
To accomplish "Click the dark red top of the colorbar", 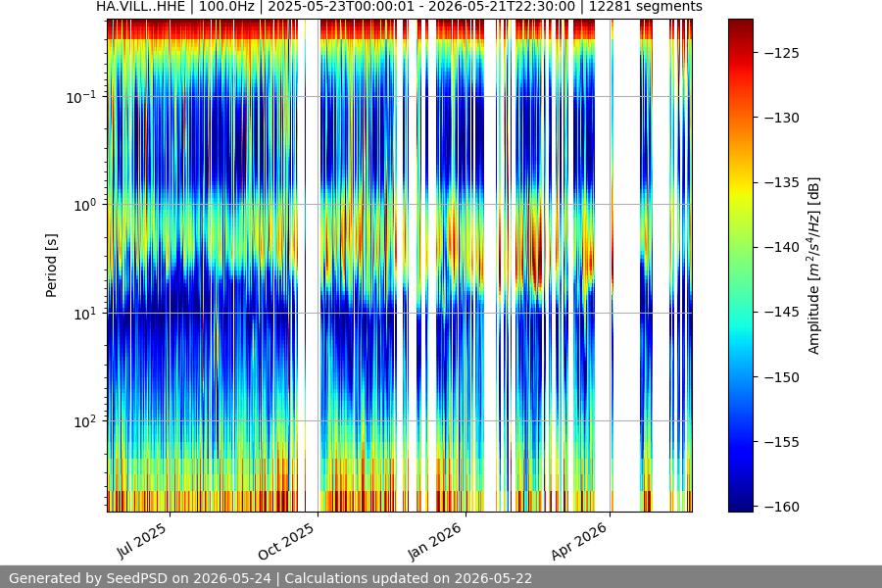I will (740, 27).
